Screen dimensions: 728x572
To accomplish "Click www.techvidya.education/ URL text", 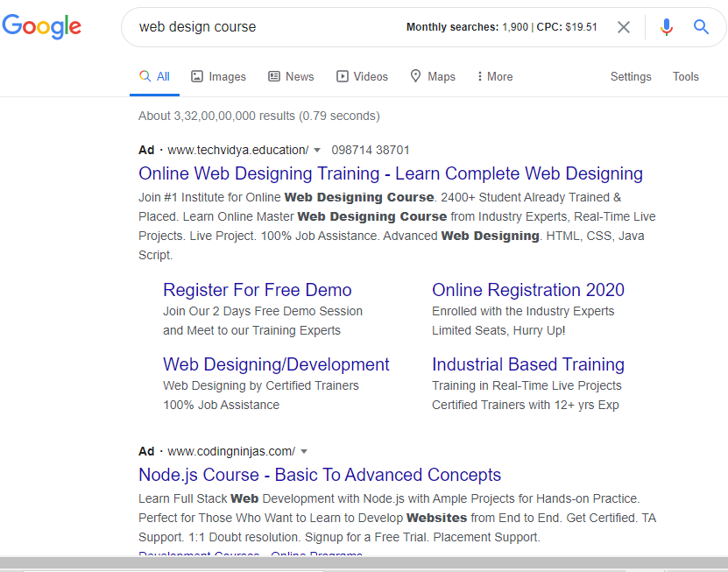I will coord(237,150).
